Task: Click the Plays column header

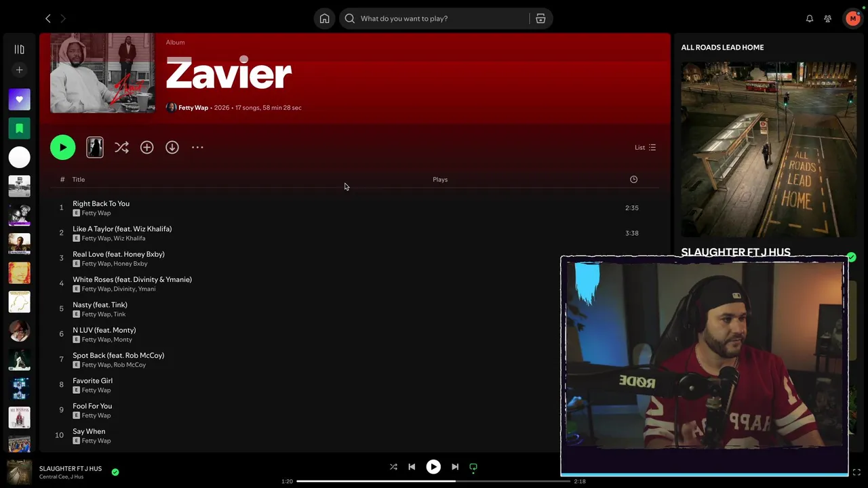Action: (440, 180)
